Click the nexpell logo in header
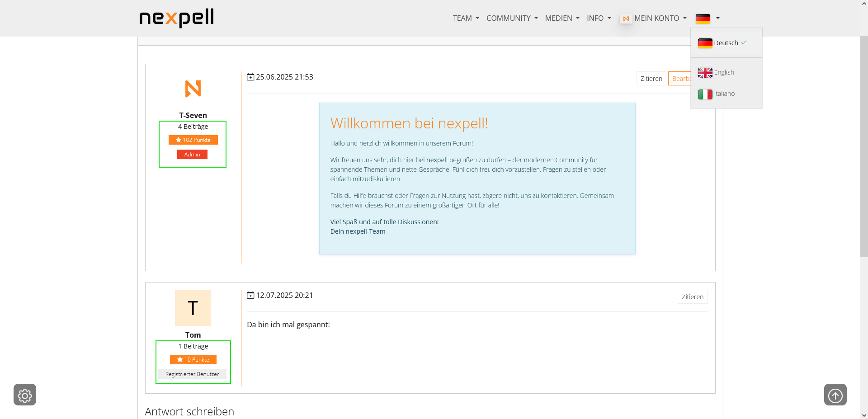Screen dimensions: 868x419 pos(176,18)
